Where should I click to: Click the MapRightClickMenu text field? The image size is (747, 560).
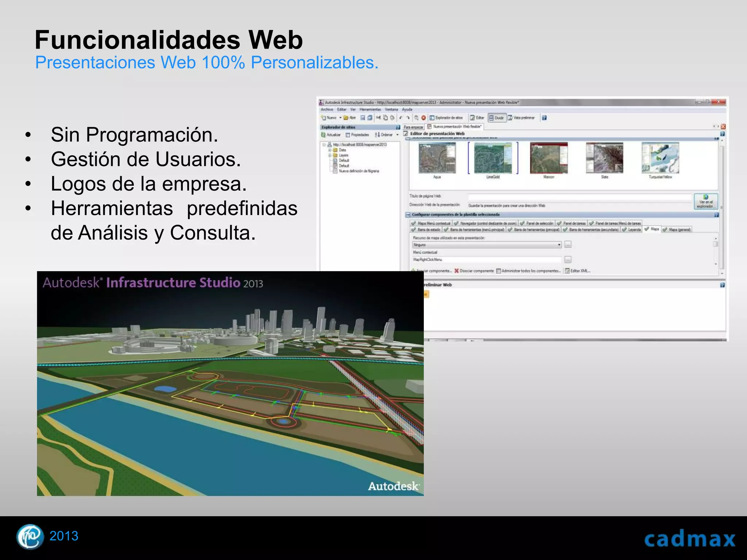[487, 260]
